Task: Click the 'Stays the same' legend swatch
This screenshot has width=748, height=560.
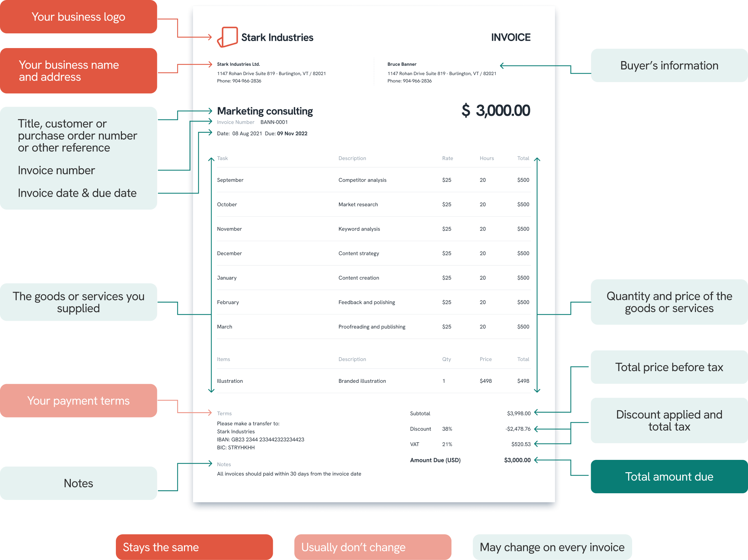Action: (194, 547)
